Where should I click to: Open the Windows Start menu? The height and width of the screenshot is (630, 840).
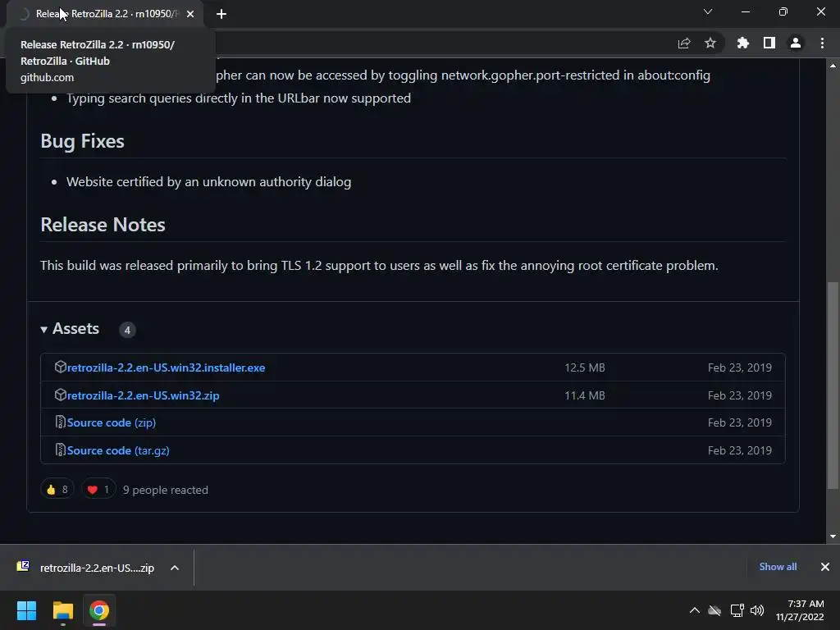click(26, 610)
